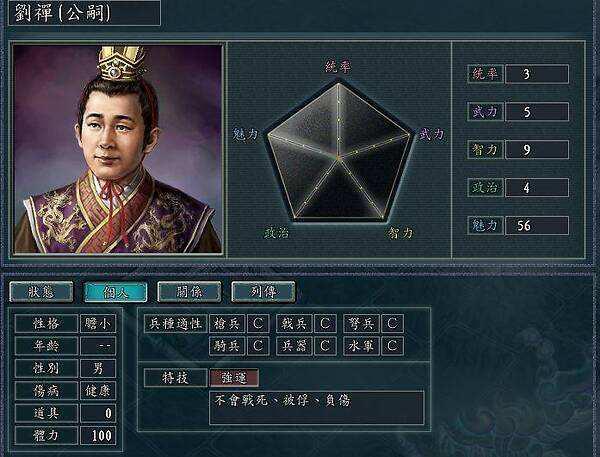Click the 性格 value 膽小

pyautogui.click(x=98, y=324)
